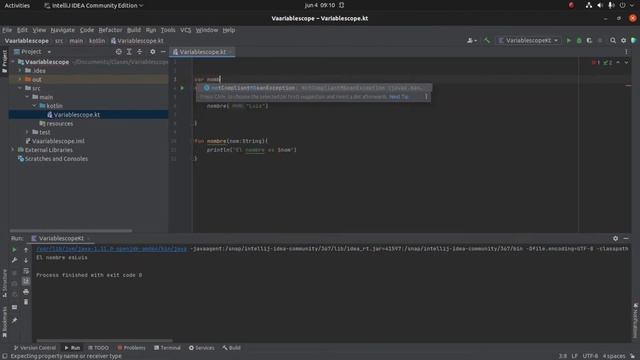
Task: Expand External Libraries node
Action: tap(13, 150)
